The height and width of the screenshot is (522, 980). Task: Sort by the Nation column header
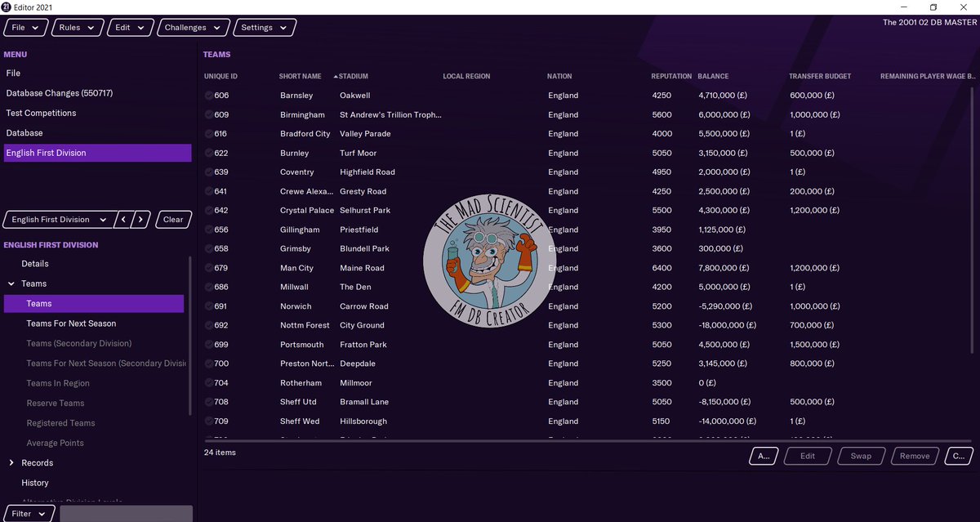click(x=559, y=76)
